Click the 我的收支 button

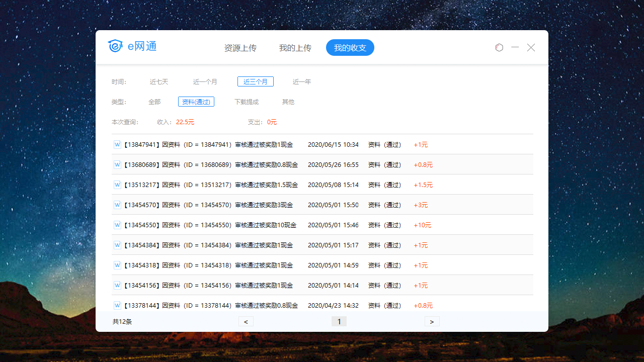click(350, 47)
